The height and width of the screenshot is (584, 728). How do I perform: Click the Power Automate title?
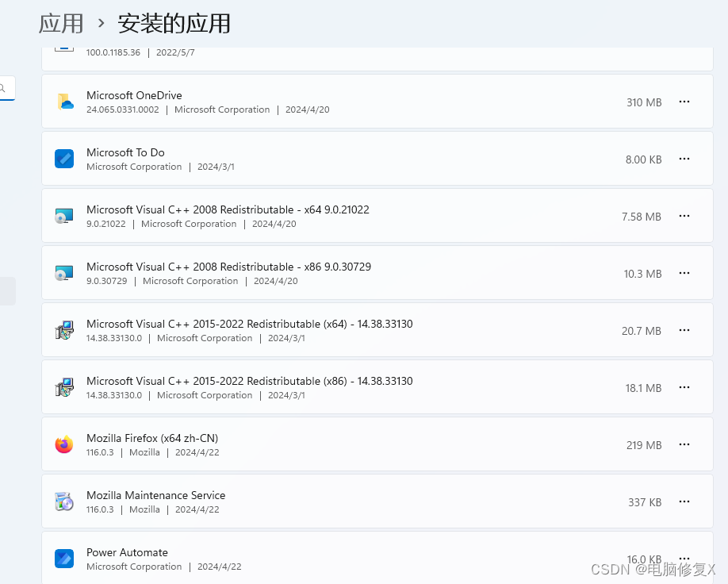(127, 552)
